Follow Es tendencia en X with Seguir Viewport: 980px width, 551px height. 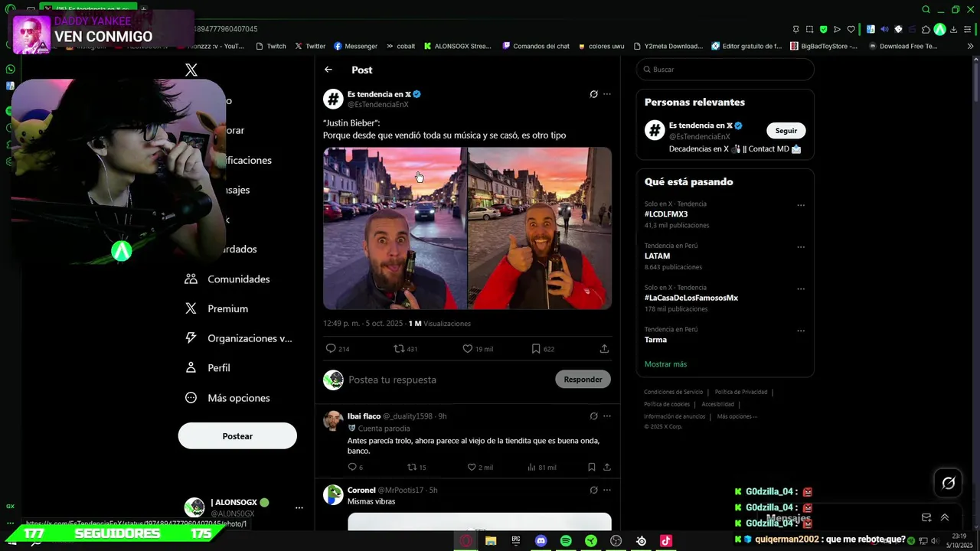pos(786,131)
